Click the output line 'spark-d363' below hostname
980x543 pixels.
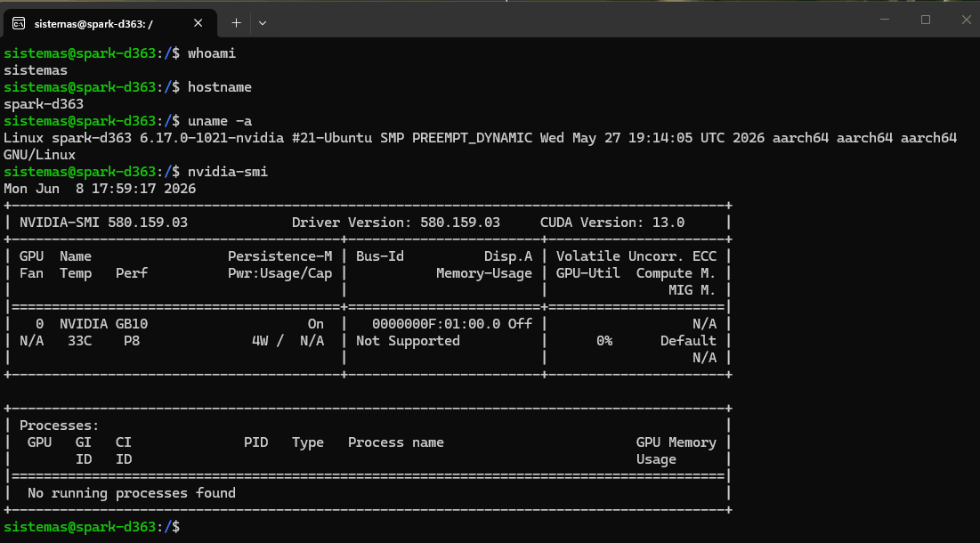(x=44, y=104)
